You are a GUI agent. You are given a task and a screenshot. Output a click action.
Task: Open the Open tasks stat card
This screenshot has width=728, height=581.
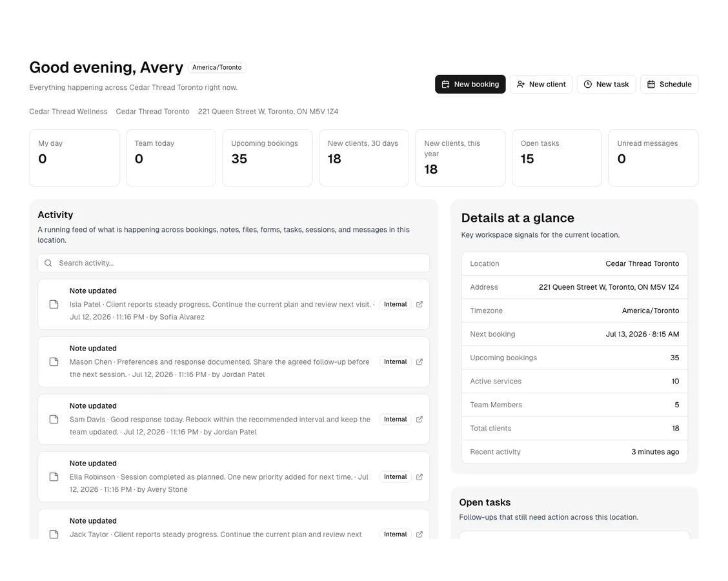[x=557, y=158]
